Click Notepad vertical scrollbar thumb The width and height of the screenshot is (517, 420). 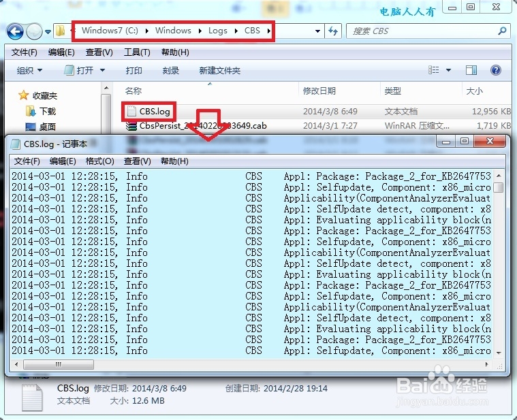(x=499, y=187)
